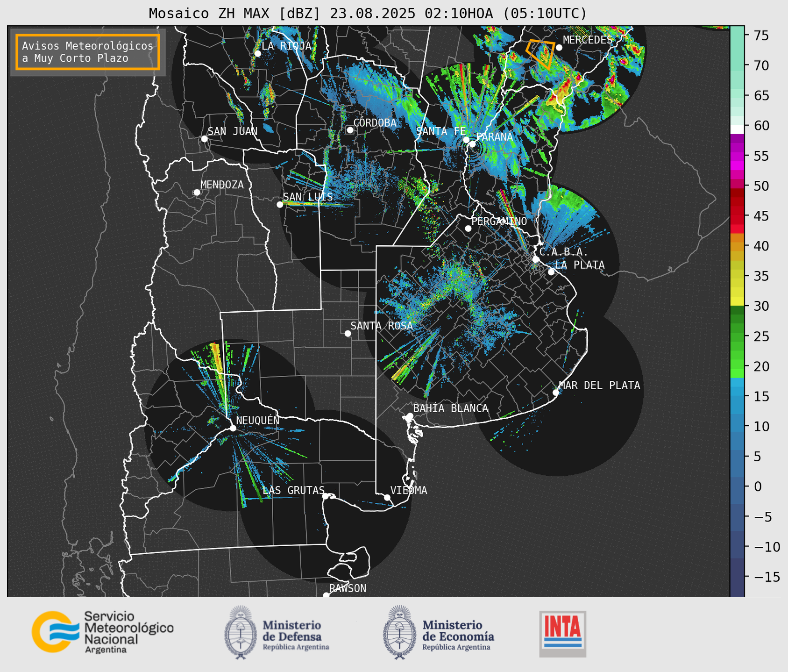Click the white 60 dBZ color band
The height and width of the screenshot is (672, 788).
[737, 129]
